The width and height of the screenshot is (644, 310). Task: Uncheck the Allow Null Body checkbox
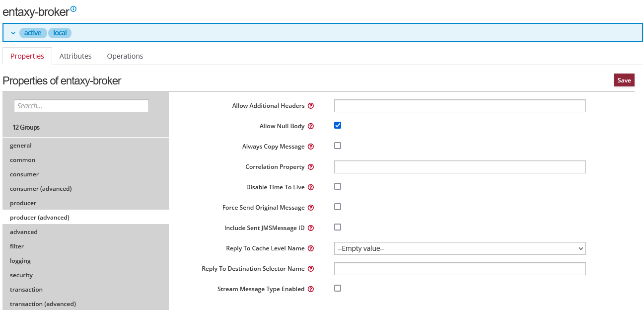point(338,125)
